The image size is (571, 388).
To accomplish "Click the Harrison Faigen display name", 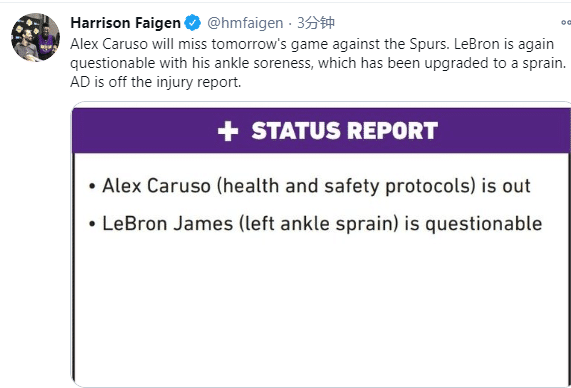I will point(126,23).
